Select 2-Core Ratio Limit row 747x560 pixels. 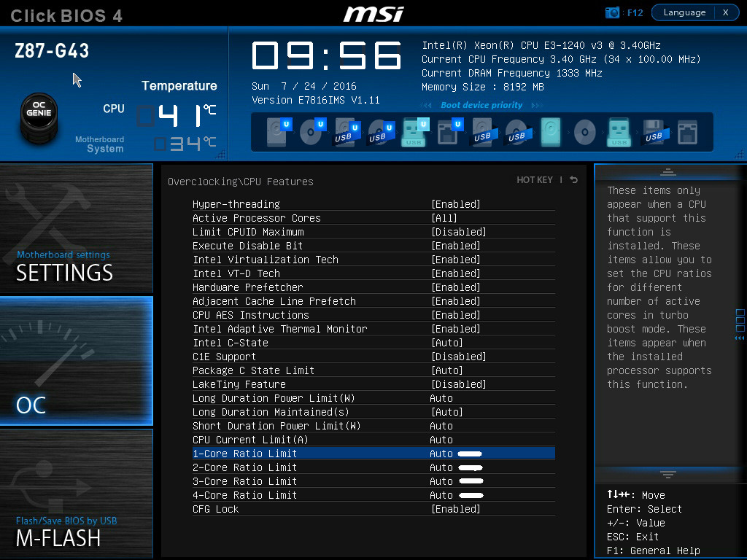coord(373,467)
